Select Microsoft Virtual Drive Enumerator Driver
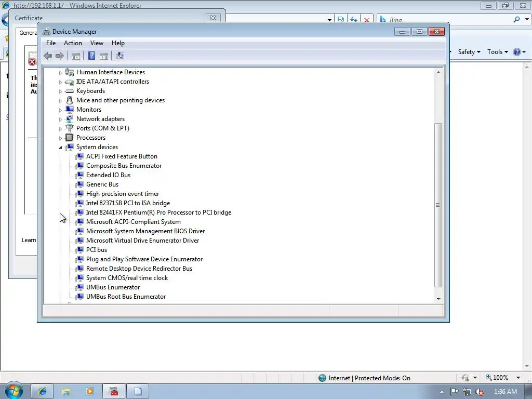The height and width of the screenshot is (399, 532). 142,240
